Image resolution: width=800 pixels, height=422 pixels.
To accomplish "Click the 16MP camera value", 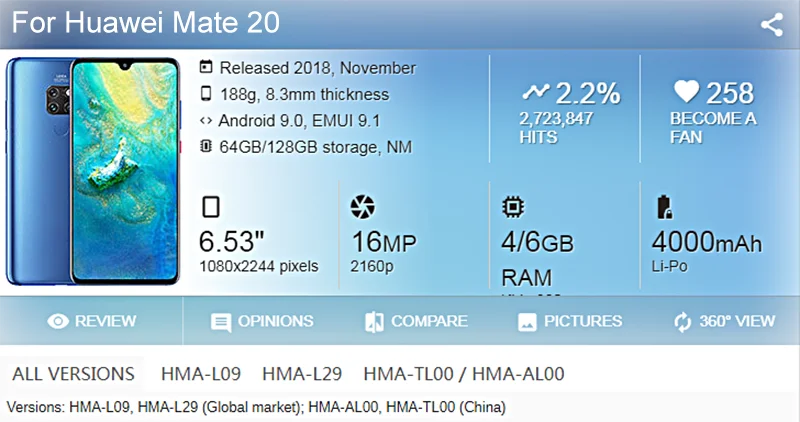I will 384,242.
